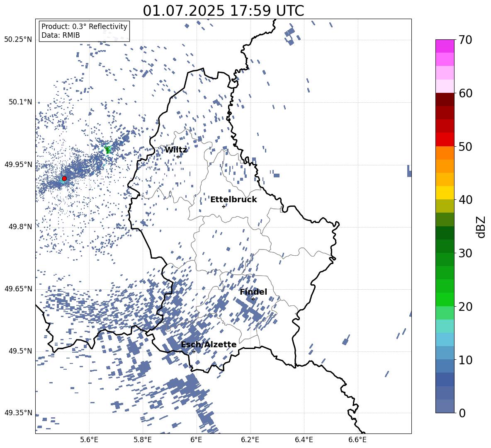Click the colorbar tick label 40
The width and height of the screenshot is (491, 448).
(x=465, y=200)
